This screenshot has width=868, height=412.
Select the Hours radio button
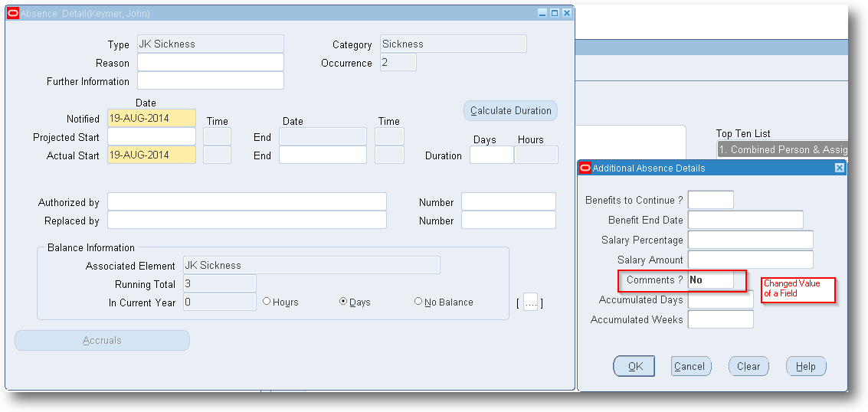click(267, 302)
